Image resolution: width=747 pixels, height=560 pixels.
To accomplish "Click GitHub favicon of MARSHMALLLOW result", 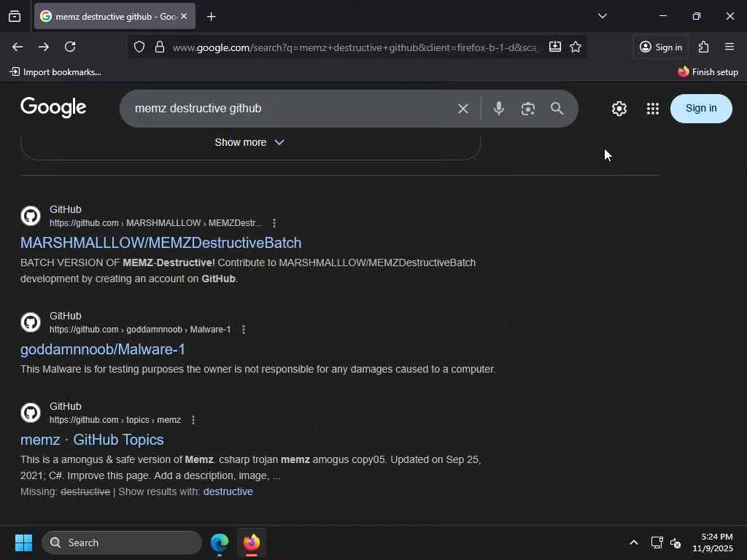I will (31, 216).
